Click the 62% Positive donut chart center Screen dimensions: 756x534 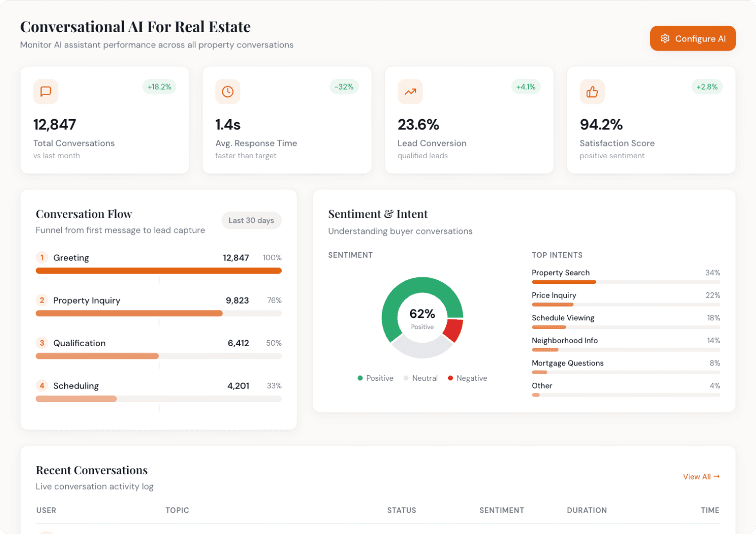coord(422,318)
